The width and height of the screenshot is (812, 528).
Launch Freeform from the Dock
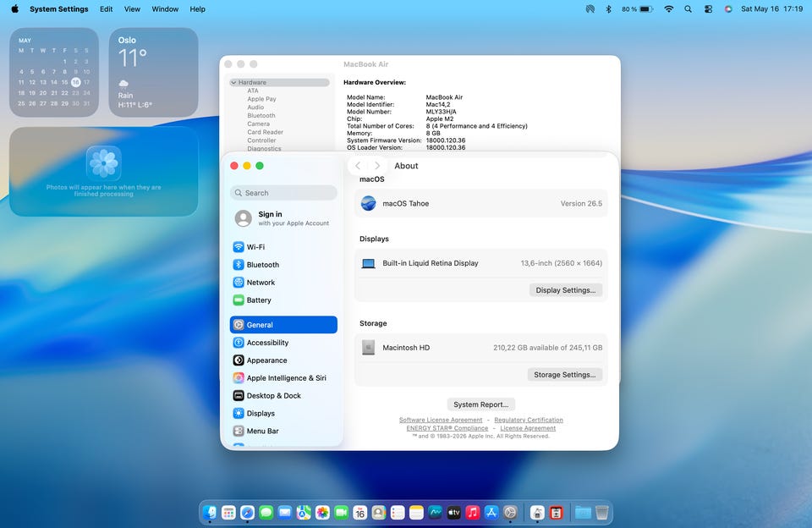435,513
